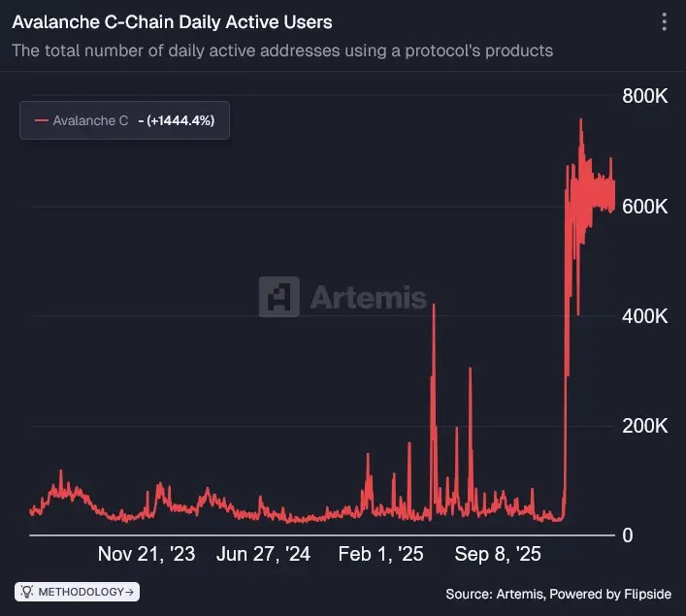686x616 pixels.
Task: Click the Jun 27, '24 x-axis date
Action: pyautogui.click(x=263, y=554)
